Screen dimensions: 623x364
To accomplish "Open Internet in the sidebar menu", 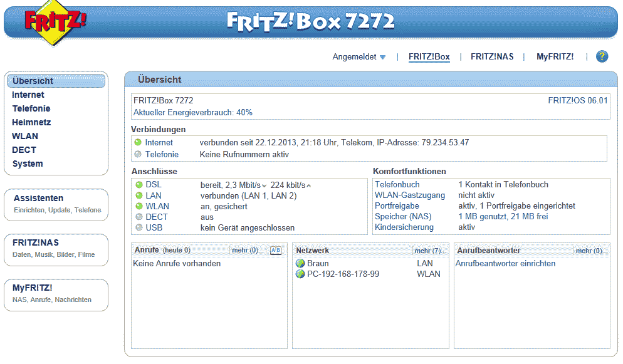I will pyautogui.click(x=28, y=95).
